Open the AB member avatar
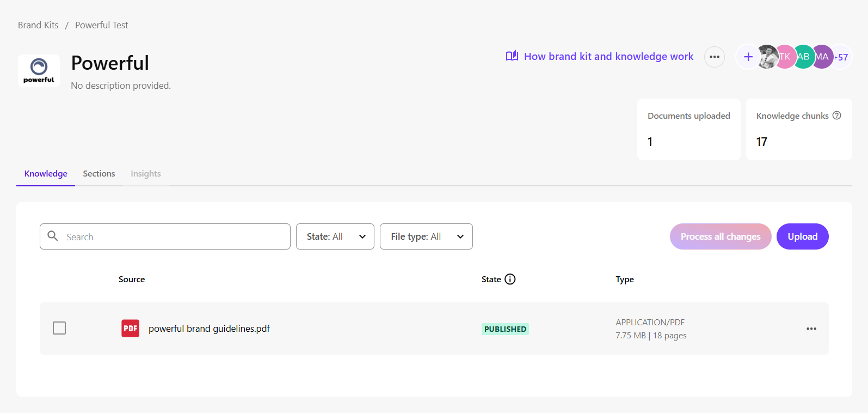Screen dimensions: 868x413 pyautogui.click(x=804, y=57)
